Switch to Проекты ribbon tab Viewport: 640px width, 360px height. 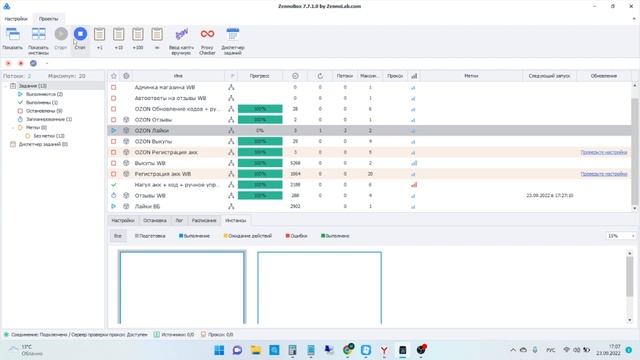(x=49, y=19)
